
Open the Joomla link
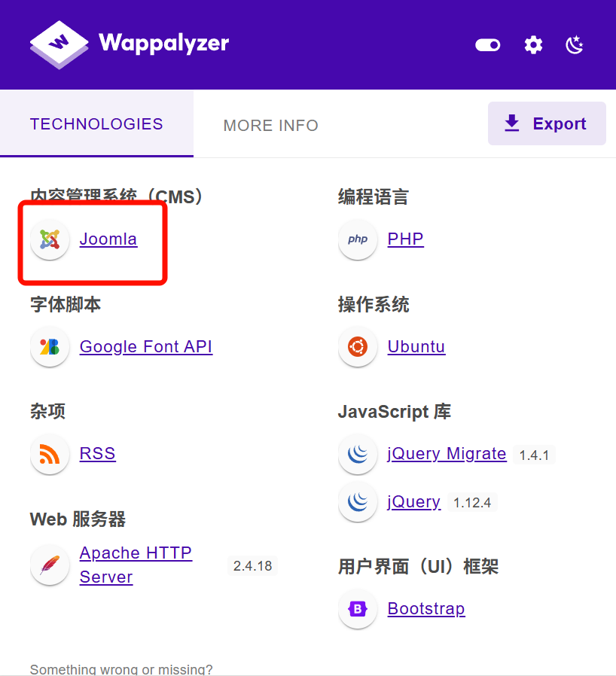tap(108, 239)
